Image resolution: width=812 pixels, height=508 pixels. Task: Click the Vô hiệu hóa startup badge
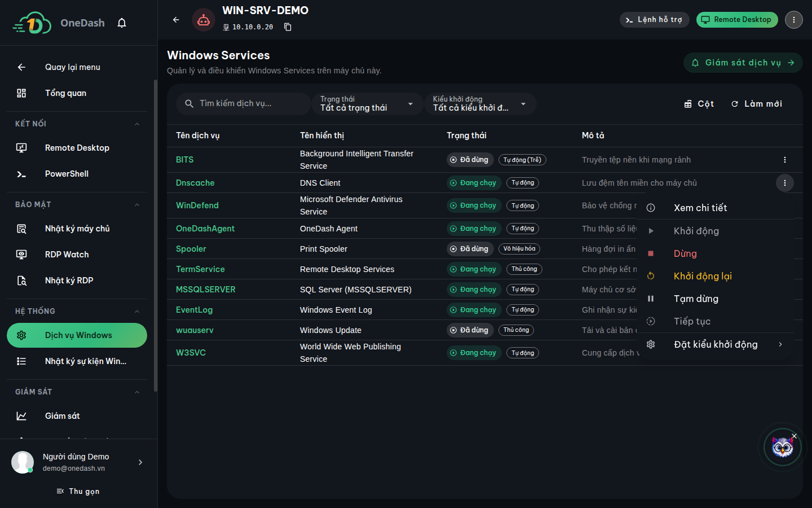(x=519, y=249)
